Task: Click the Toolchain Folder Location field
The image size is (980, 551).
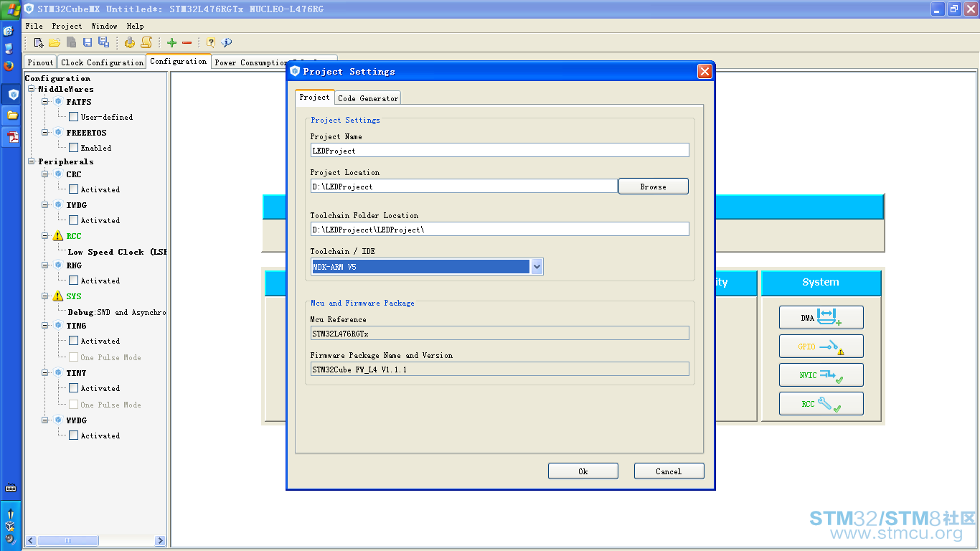Action: tap(499, 229)
